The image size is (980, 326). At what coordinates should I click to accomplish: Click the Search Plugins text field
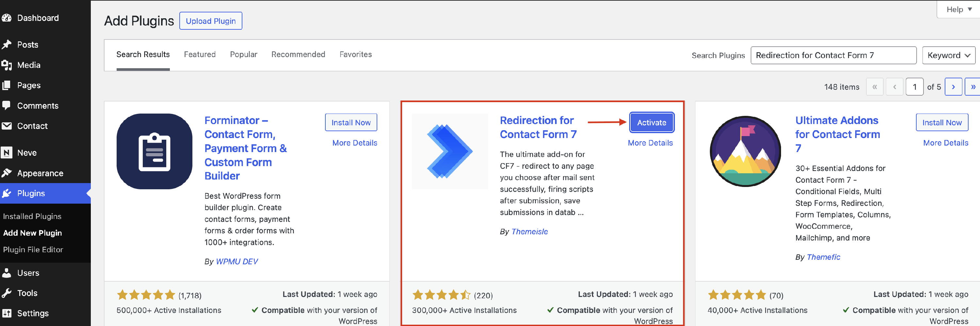click(x=833, y=55)
